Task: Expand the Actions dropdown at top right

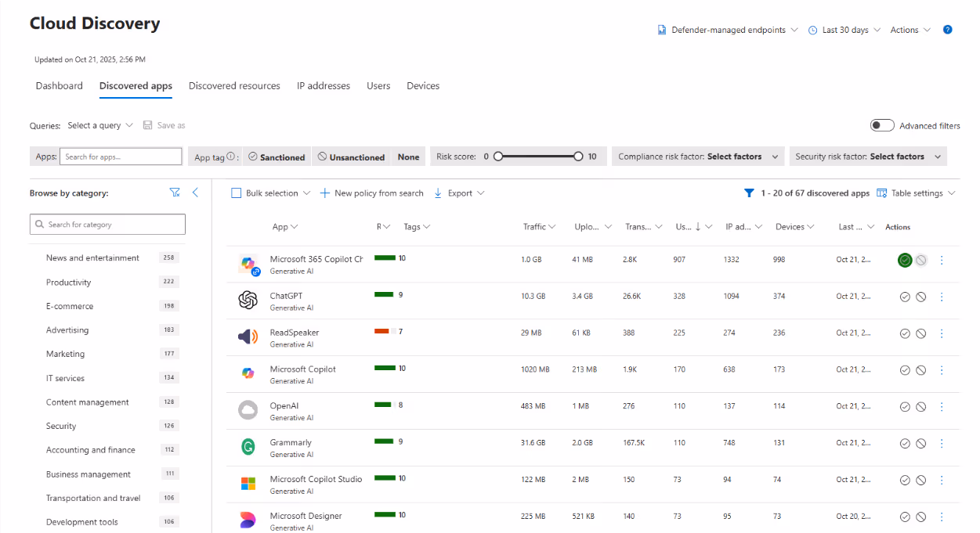Action: (910, 30)
